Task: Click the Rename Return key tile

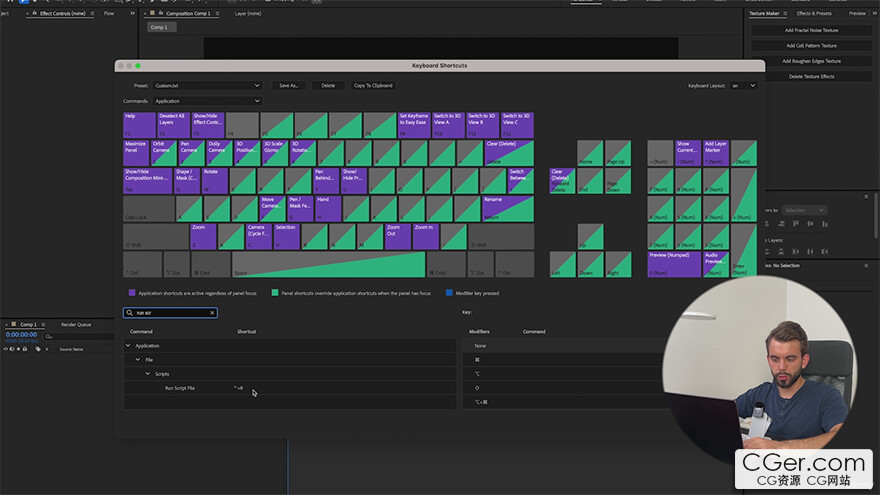Action: [508, 208]
